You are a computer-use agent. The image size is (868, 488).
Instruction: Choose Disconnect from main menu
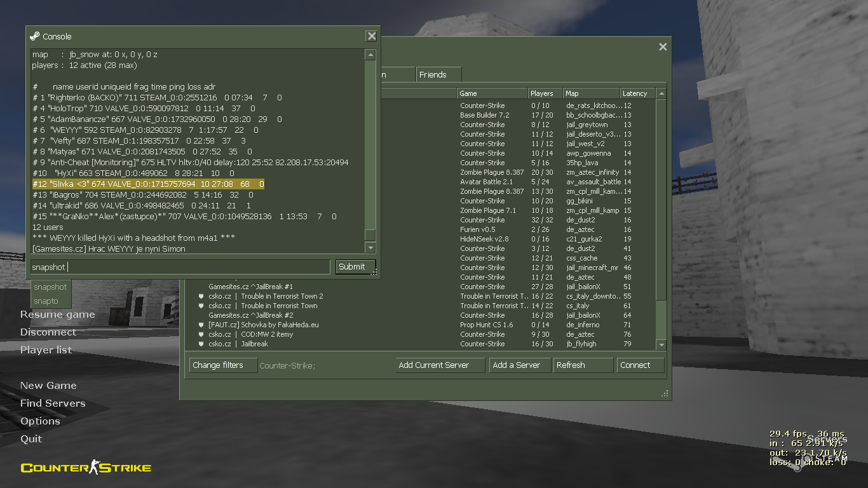coord(48,332)
